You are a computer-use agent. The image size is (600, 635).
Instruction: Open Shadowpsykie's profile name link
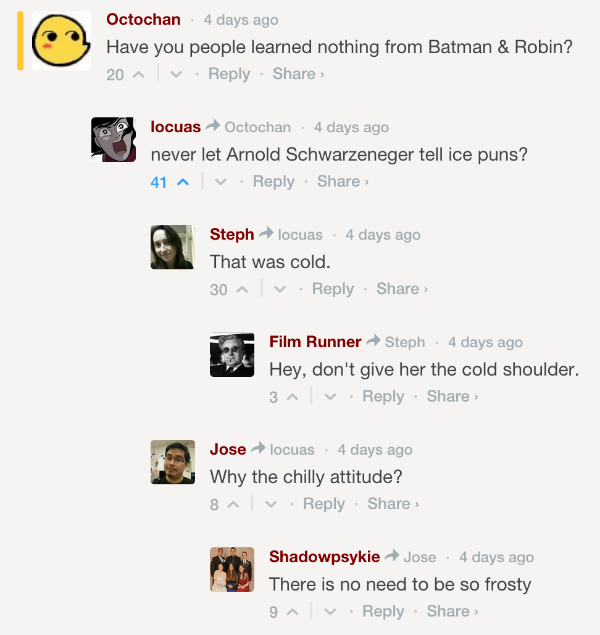click(324, 557)
